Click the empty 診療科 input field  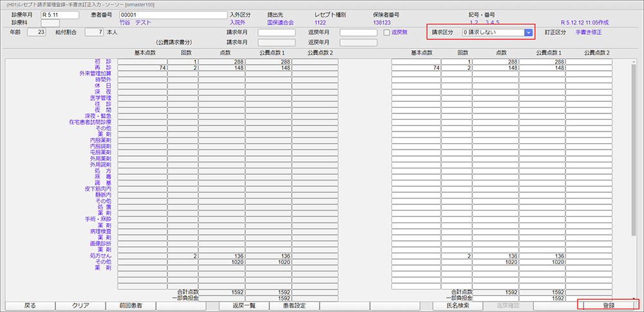click(50, 23)
